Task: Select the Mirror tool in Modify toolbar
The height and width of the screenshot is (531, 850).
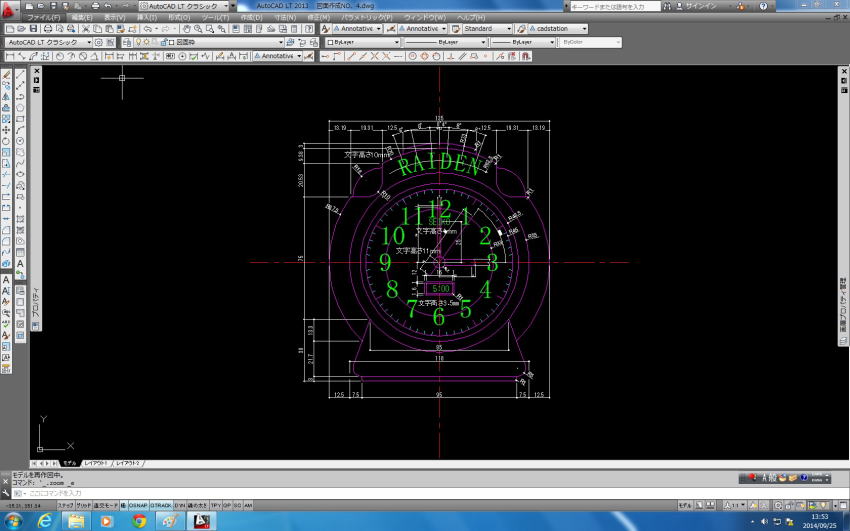Action: (x=7, y=96)
